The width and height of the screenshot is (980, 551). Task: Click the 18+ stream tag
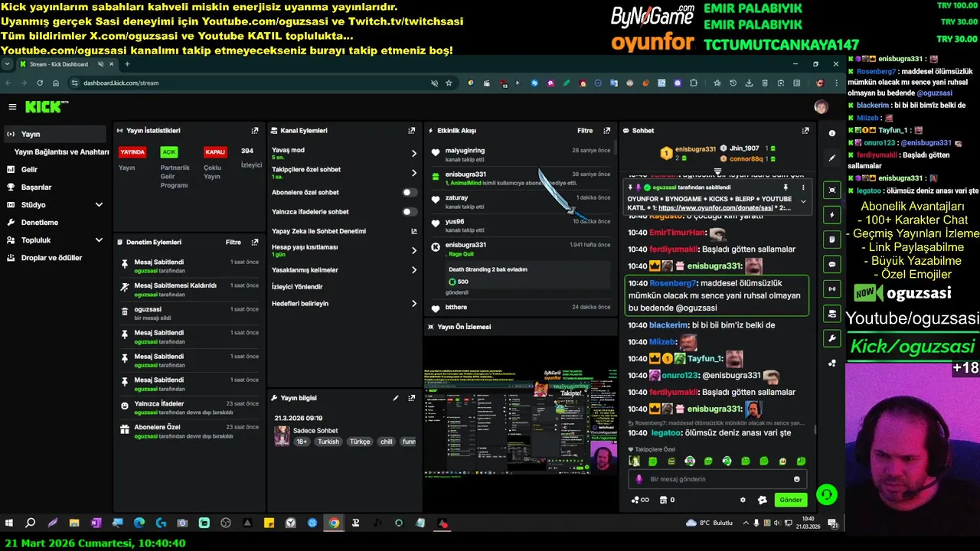(x=302, y=442)
